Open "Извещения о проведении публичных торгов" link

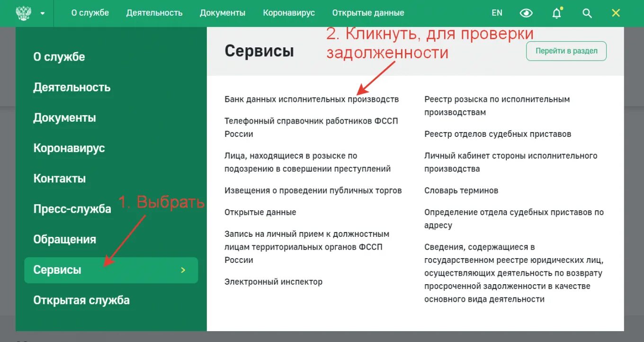point(313,190)
